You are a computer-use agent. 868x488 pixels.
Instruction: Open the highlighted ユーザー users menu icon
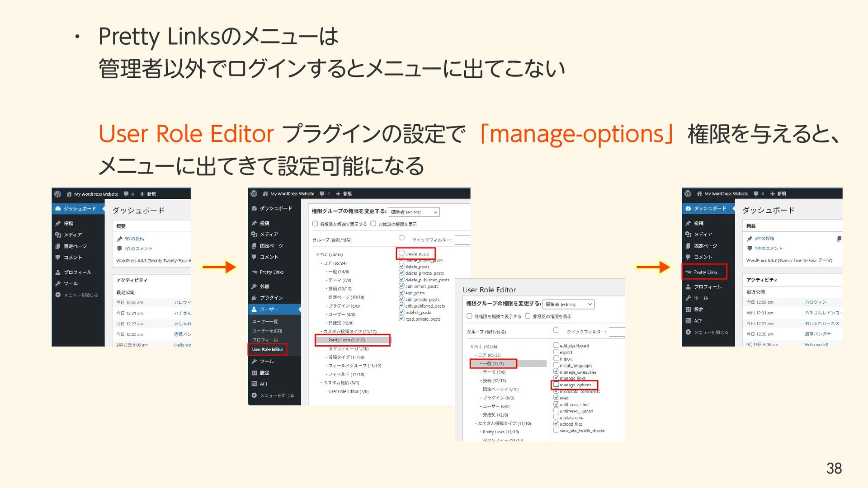pos(255,310)
